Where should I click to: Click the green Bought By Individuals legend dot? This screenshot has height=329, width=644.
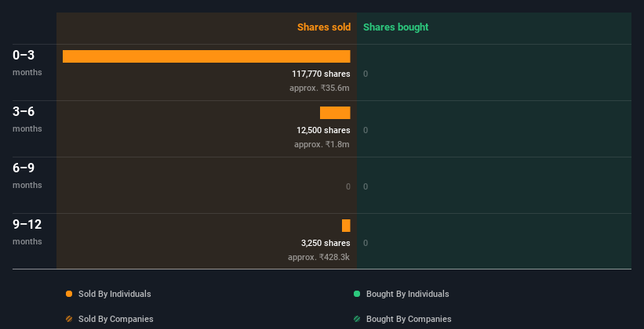point(357,294)
